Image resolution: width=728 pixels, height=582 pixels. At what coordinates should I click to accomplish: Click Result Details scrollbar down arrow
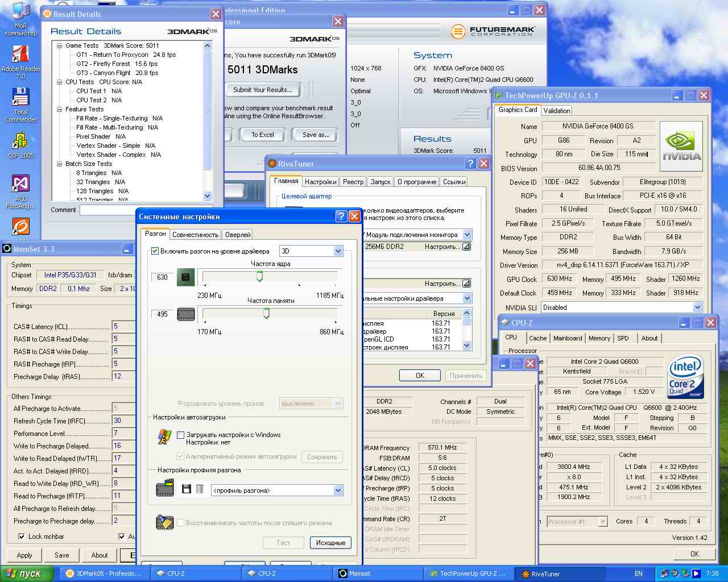click(207, 196)
